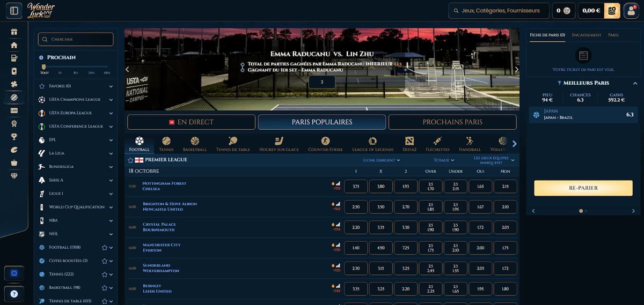Expand the Favoris (0) section
The width and height of the screenshot is (644, 305).
111,86
